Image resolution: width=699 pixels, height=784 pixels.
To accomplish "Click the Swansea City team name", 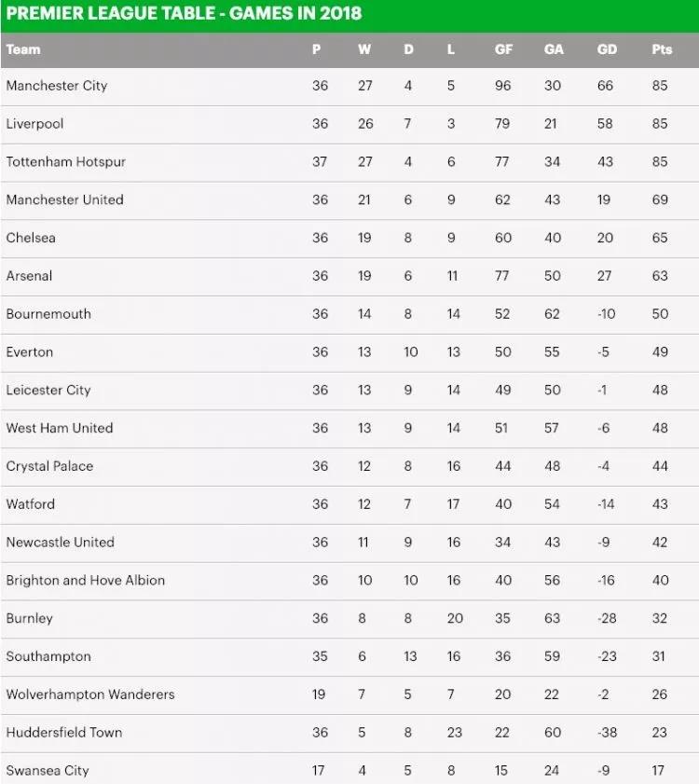I will pyautogui.click(x=48, y=771).
